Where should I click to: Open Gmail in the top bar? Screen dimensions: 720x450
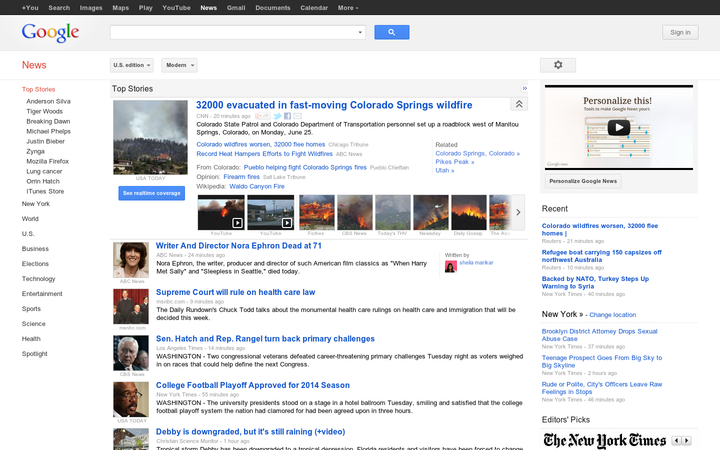(236, 8)
